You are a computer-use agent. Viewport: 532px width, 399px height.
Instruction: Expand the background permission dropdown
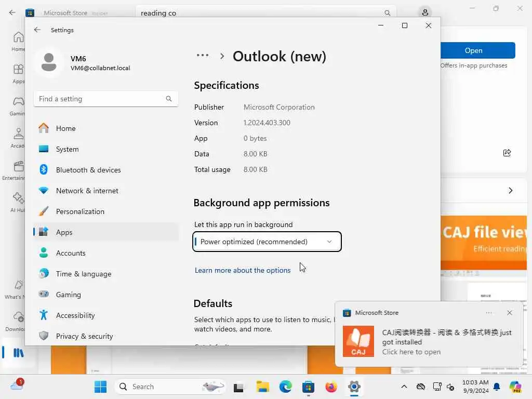click(x=267, y=242)
